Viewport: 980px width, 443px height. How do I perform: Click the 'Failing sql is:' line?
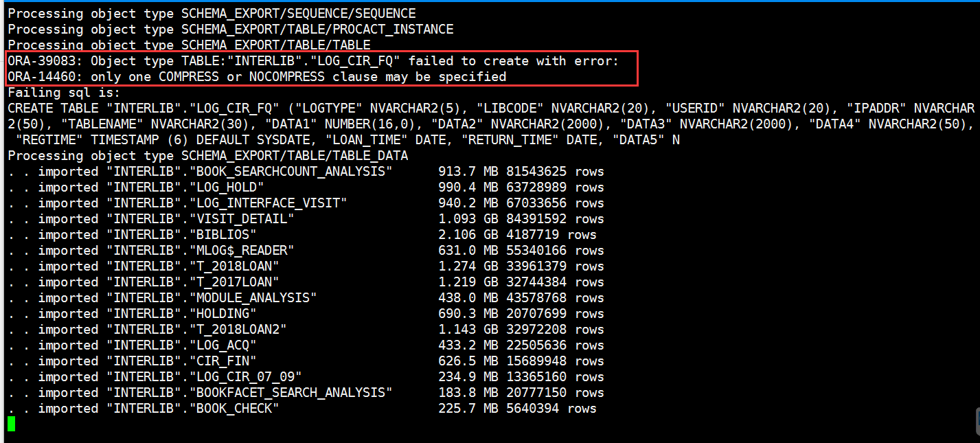[64, 93]
